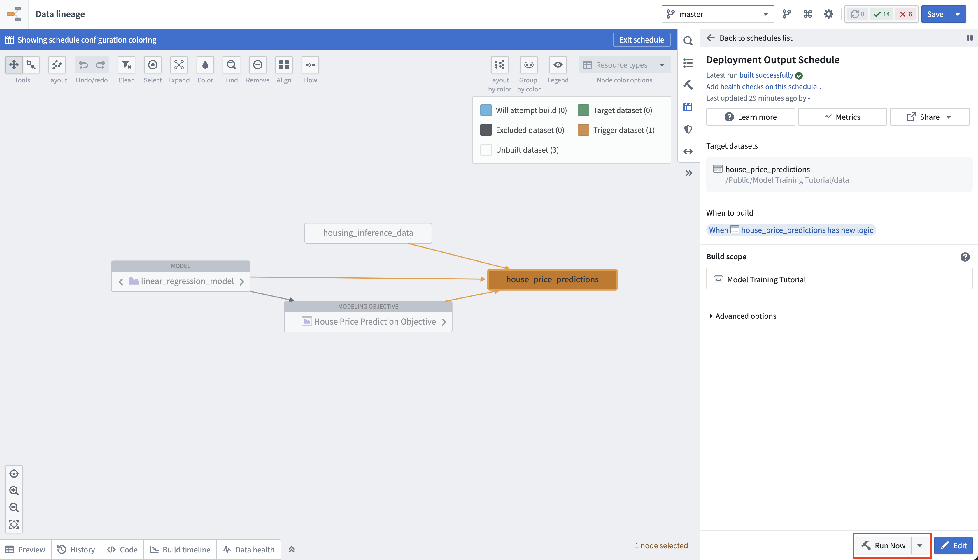Click the Exit schedule button
The width and height of the screenshot is (978, 560).
(x=641, y=40)
